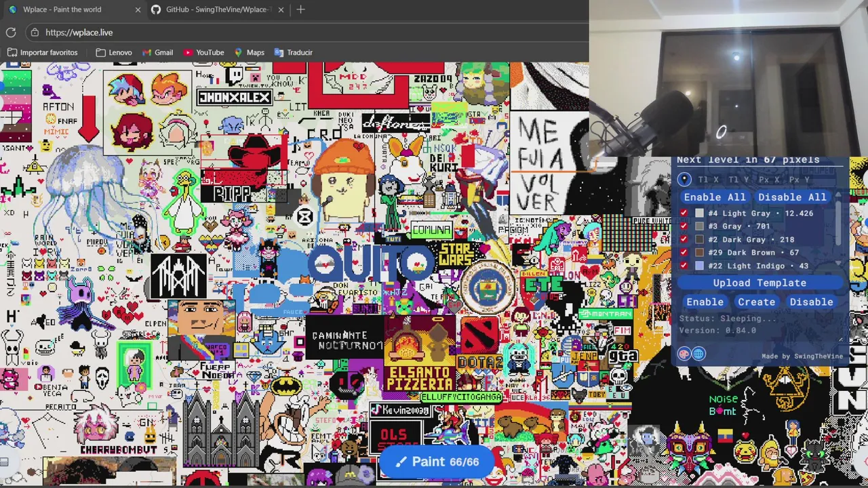The image size is (868, 488).
Task: Click the Enable template button
Action: click(705, 302)
